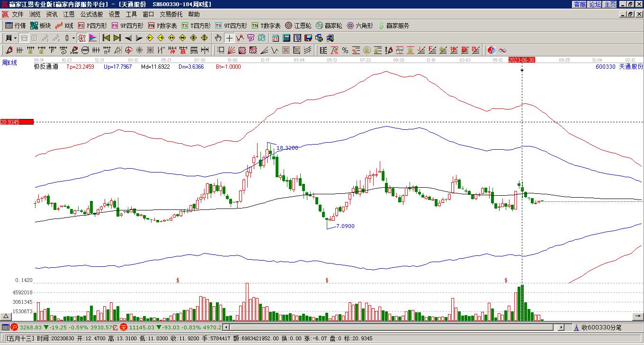This screenshot has width=644, height=345.
Task: Expand the 周 period dropdown
Action: 11,38
